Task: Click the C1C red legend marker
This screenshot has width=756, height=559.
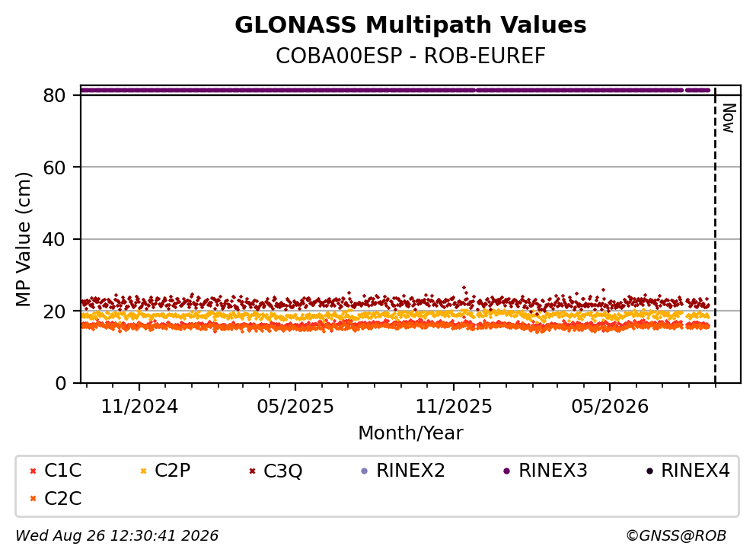Action: [33, 471]
